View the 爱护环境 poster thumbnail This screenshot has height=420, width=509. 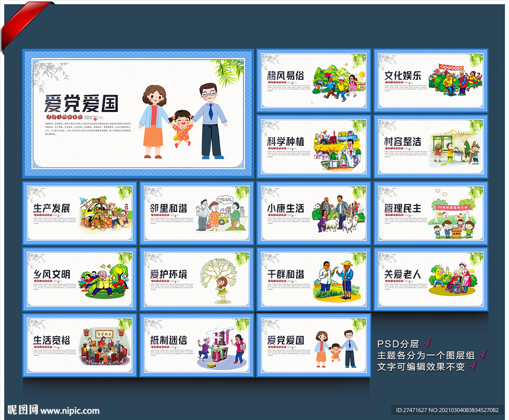[197, 279]
